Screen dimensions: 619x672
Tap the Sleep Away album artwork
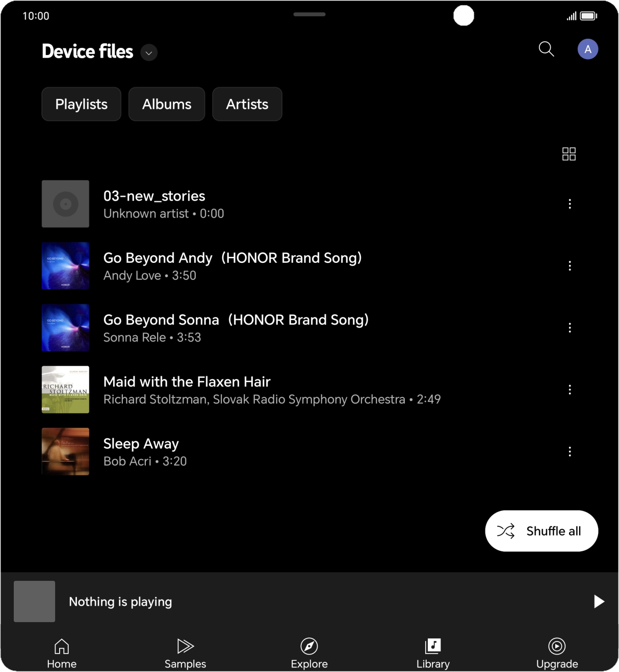(x=65, y=451)
